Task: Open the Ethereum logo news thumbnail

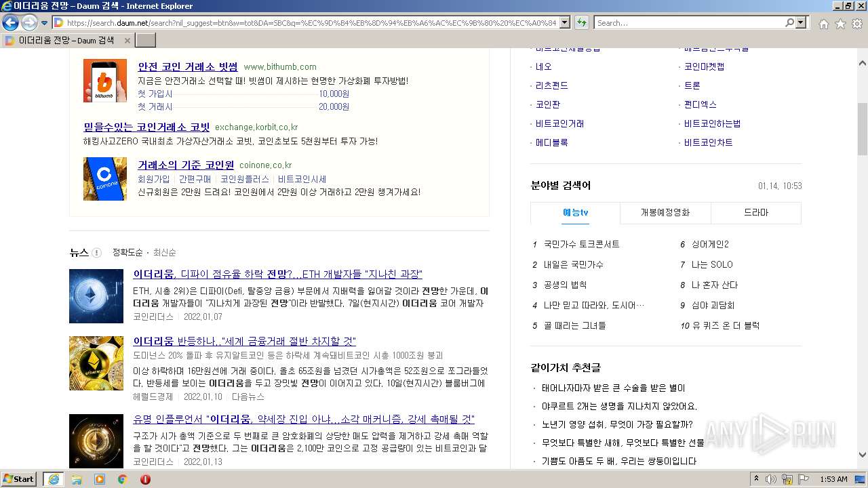Action: click(96, 296)
